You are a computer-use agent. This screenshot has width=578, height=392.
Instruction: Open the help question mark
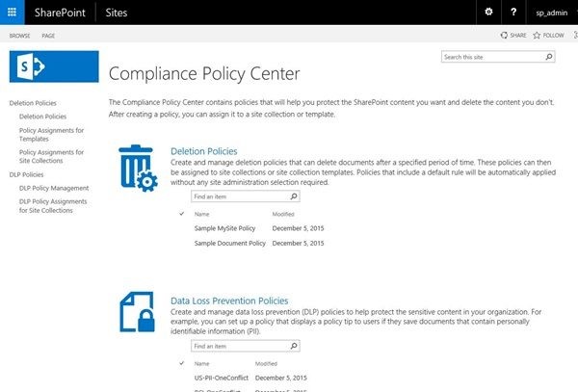pyautogui.click(x=513, y=13)
